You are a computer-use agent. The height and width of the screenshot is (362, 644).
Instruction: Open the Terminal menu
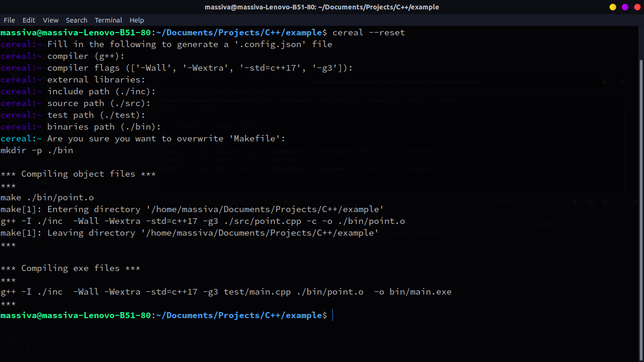108,20
